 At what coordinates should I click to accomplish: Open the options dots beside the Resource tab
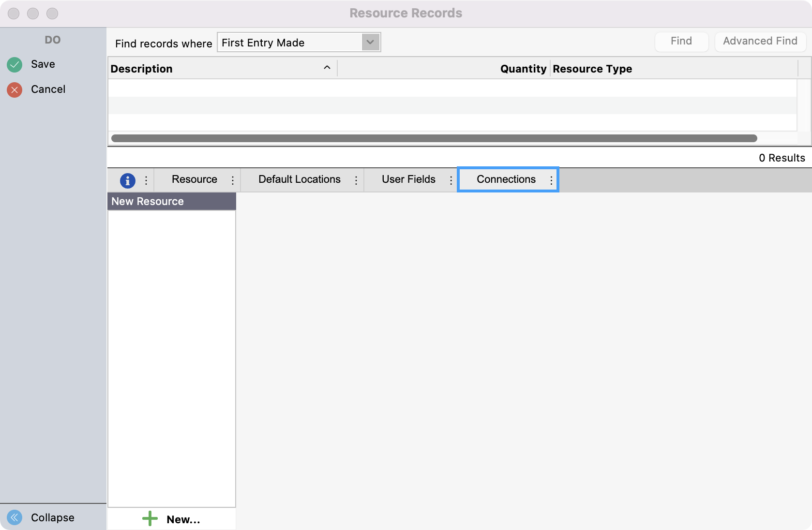click(x=233, y=180)
